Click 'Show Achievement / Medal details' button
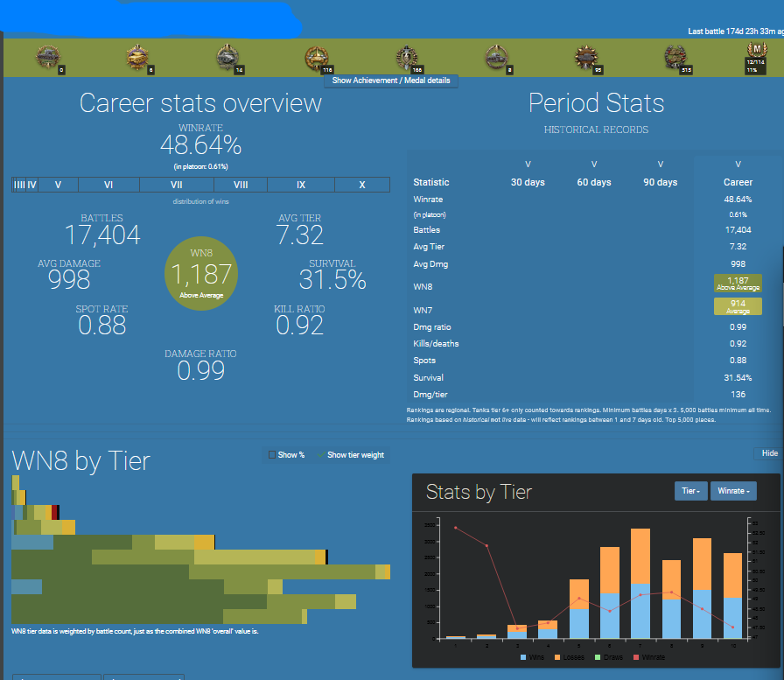The image size is (784, 680). (x=391, y=81)
